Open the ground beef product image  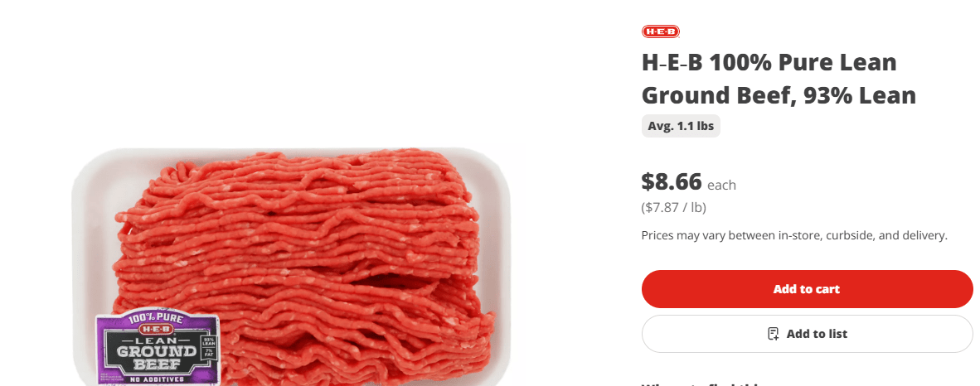coord(291,268)
